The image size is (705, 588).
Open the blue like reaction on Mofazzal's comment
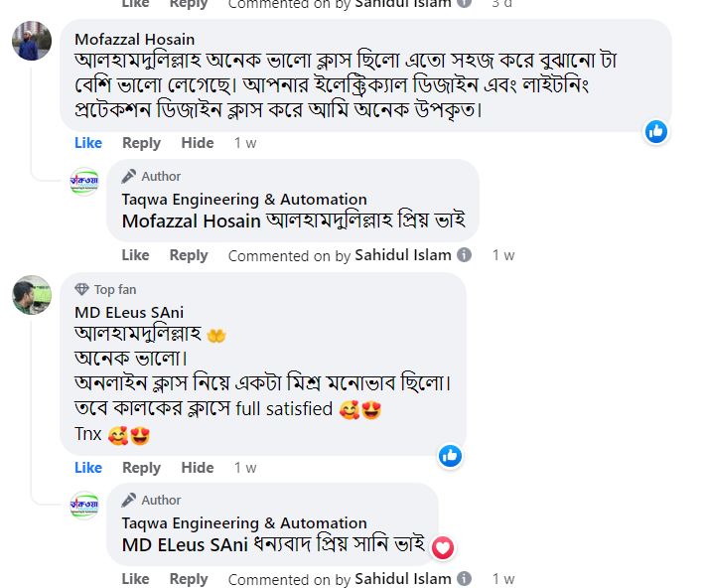pos(656,131)
